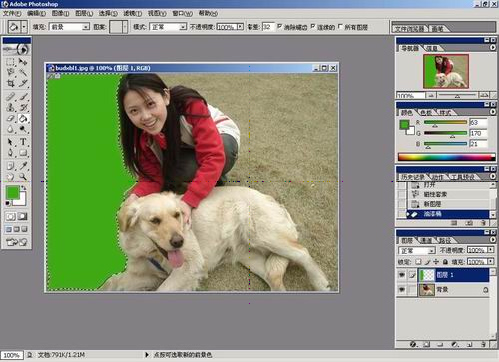The height and width of the screenshot is (362, 499).
Task: Open the 模式 mode dropdown in options bar
Action: click(x=168, y=27)
